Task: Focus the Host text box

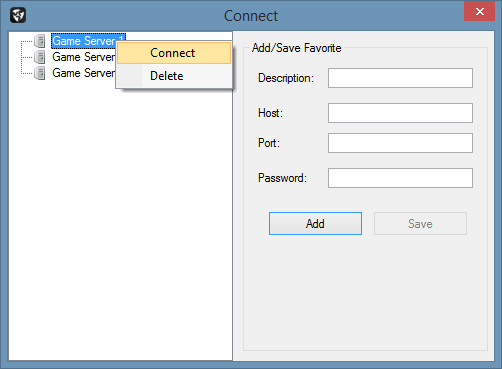Action: click(400, 113)
